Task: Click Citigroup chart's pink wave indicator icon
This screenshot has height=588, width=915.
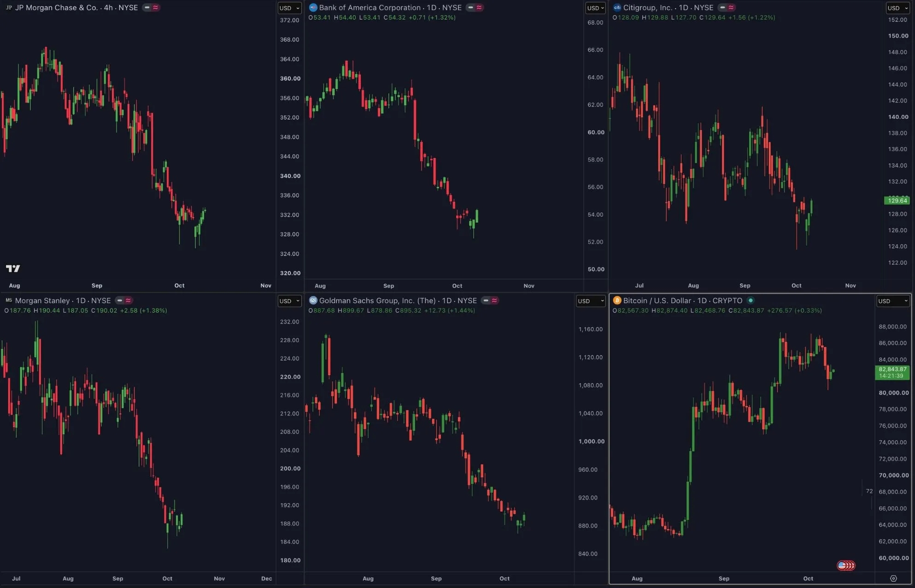Action: coord(731,7)
